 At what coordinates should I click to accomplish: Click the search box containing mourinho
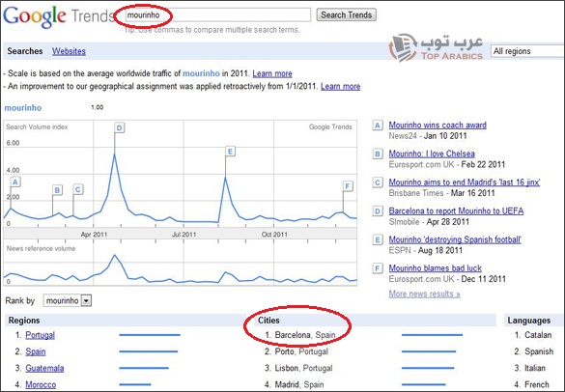(217, 15)
